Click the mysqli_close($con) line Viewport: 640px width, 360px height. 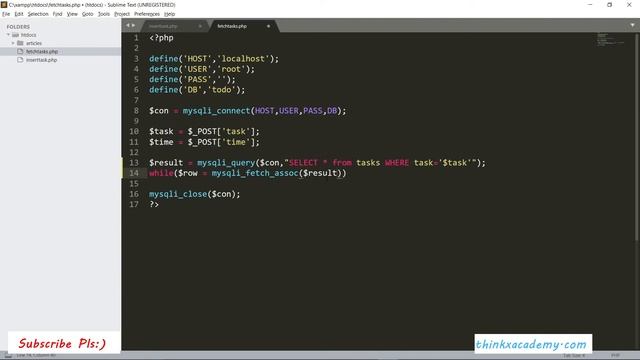click(195, 194)
